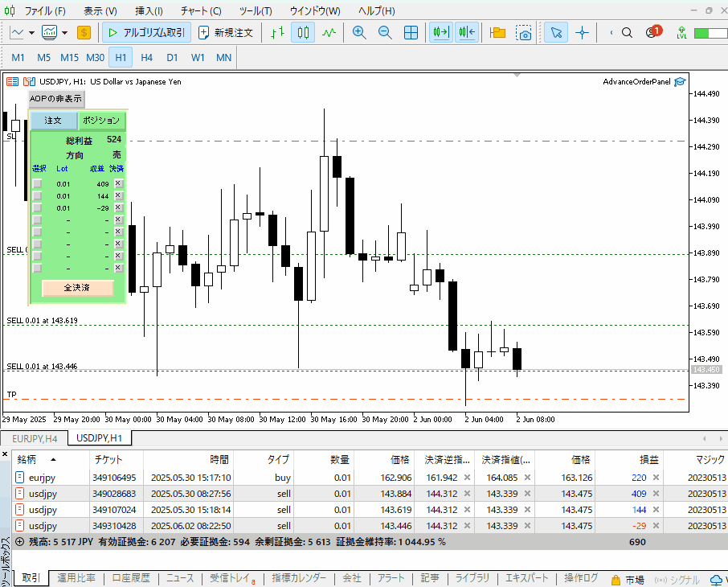Close the -29 position in panel

[x=118, y=207]
